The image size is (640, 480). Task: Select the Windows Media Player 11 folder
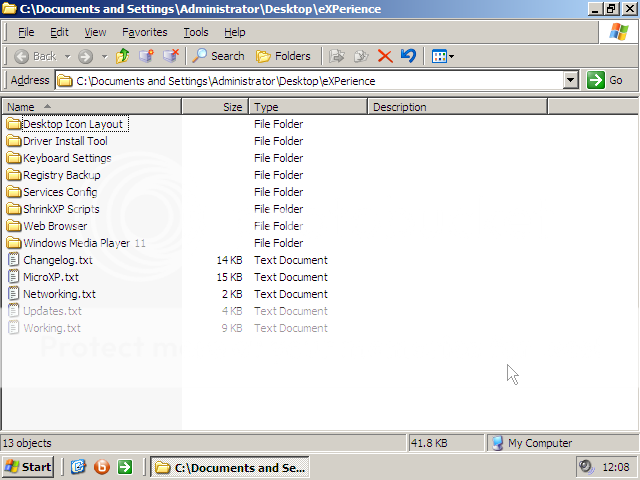click(x=84, y=243)
